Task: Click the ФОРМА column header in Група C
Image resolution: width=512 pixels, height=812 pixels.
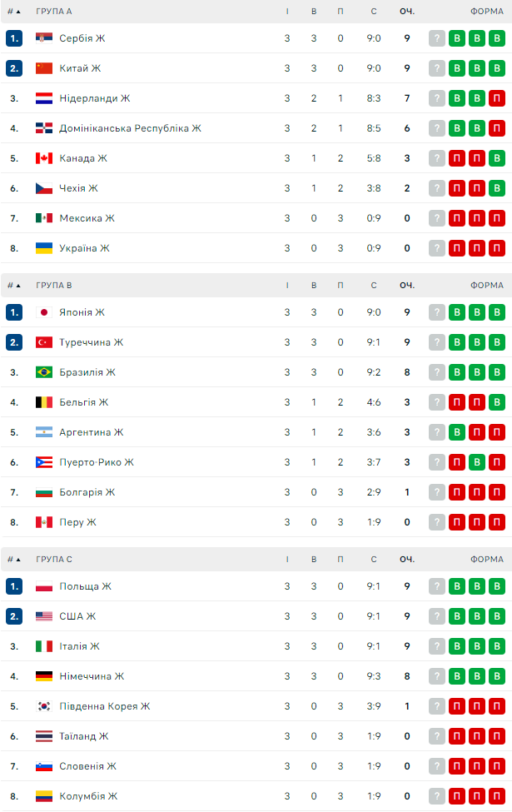Action: (486, 560)
